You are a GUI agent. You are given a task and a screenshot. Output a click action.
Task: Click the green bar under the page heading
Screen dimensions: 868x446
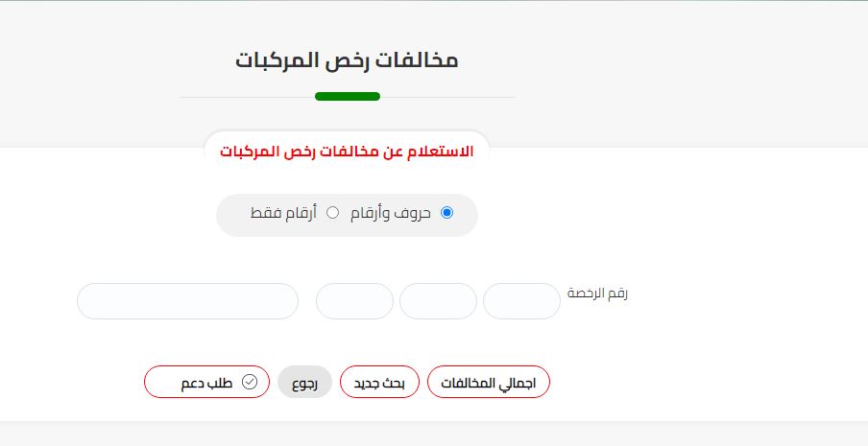348,97
